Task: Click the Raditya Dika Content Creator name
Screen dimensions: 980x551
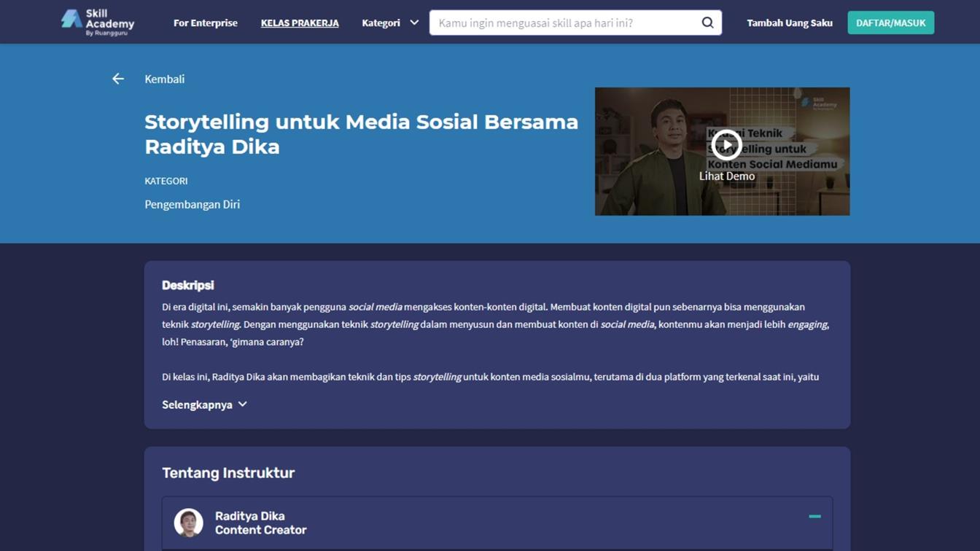Action: [260, 523]
